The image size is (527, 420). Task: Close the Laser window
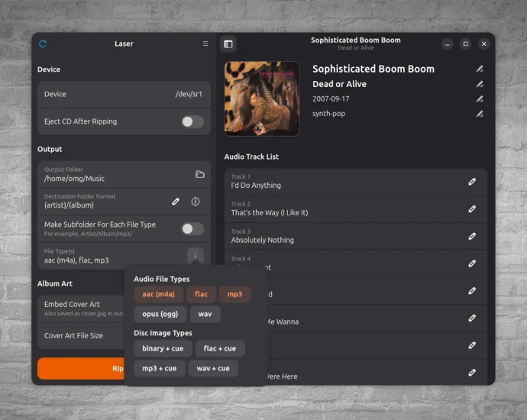tap(484, 44)
